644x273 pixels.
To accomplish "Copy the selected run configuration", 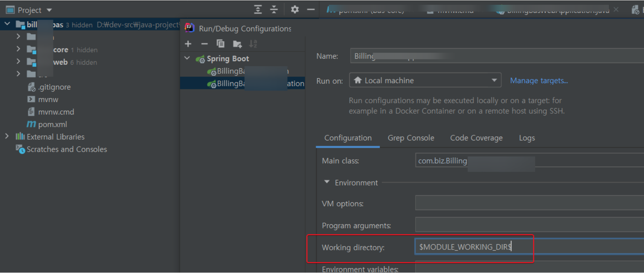I will click(221, 44).
